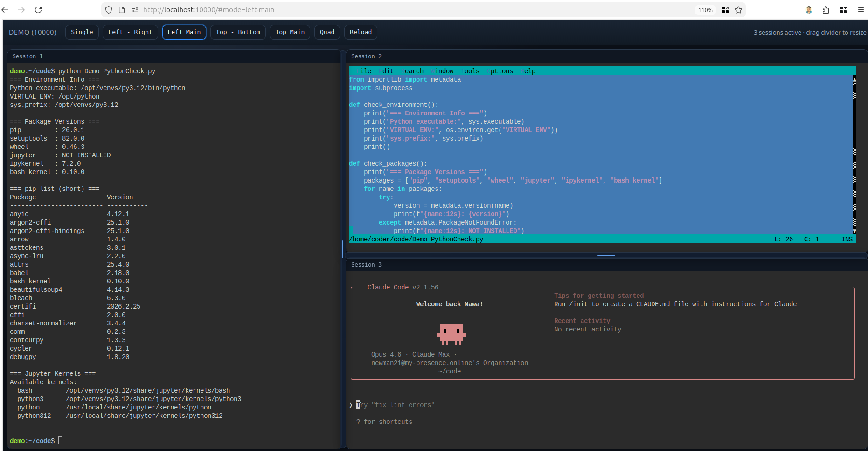The image size is (868, 451).
Task: Click the 'C: 1' column indicator
Action: (812, 239)
